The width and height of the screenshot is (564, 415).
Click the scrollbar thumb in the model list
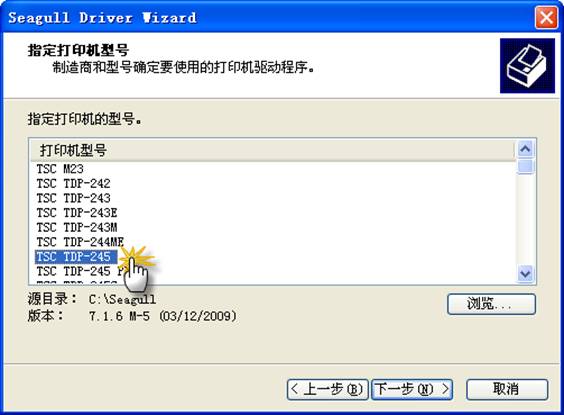525,167
